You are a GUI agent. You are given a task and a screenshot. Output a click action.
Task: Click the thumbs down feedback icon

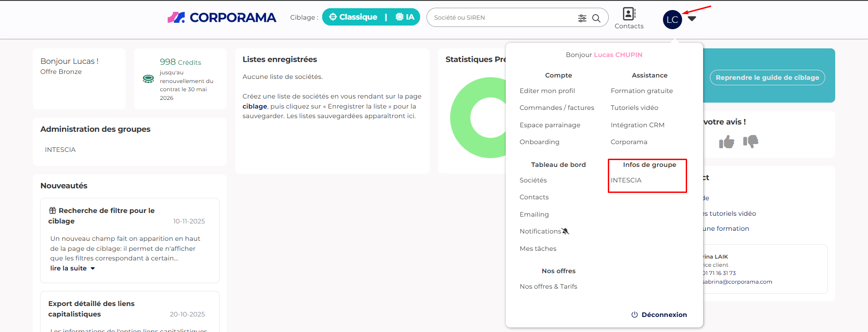click(750, 141)
